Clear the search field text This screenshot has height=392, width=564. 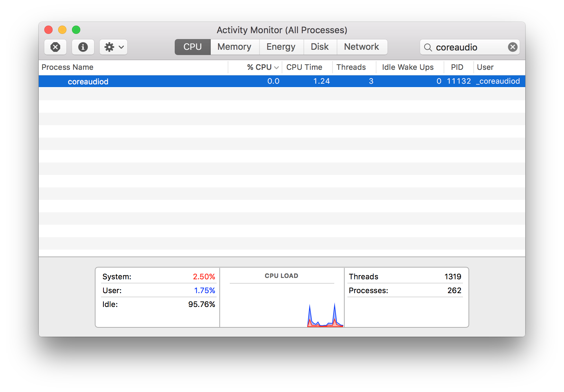[513, 47]
